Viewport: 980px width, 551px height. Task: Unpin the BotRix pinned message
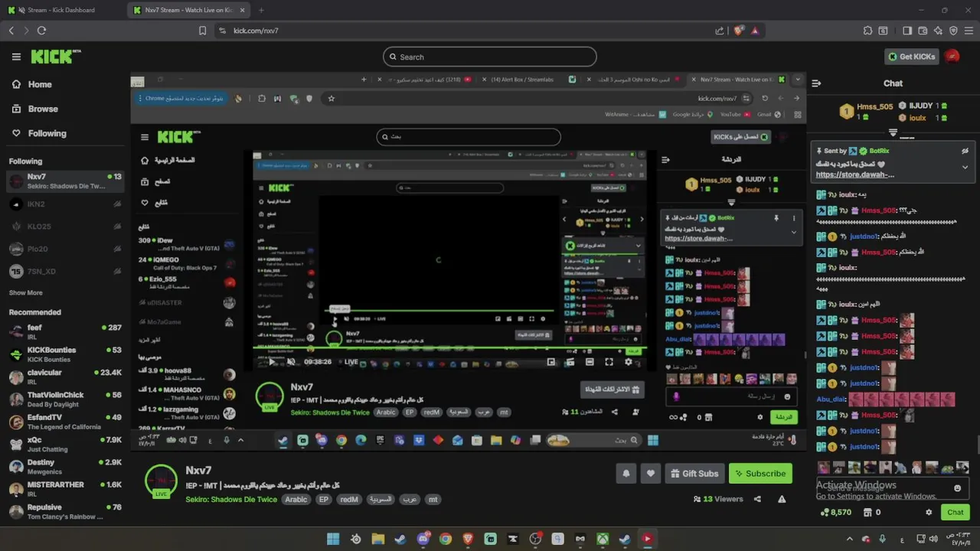click(965, 151)
